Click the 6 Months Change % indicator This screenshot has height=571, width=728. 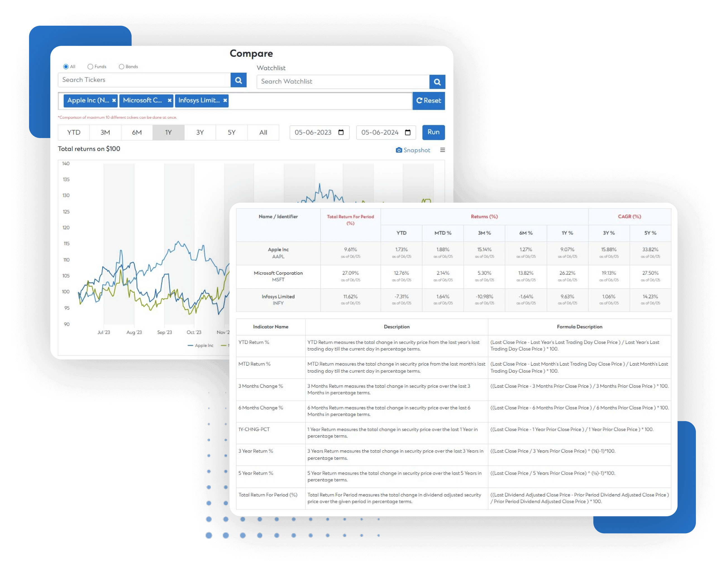point(261,408)
